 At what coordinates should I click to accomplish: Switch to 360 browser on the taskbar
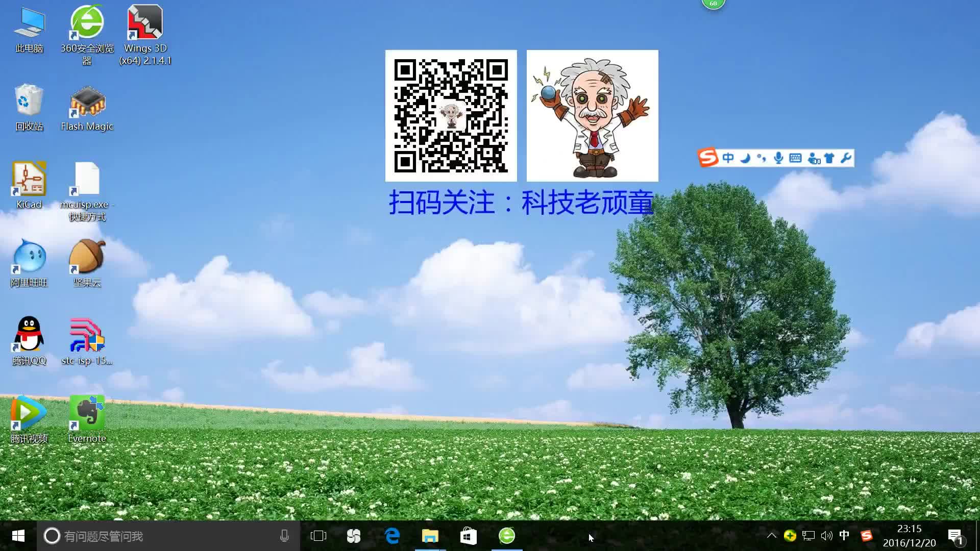click(507, 536)
